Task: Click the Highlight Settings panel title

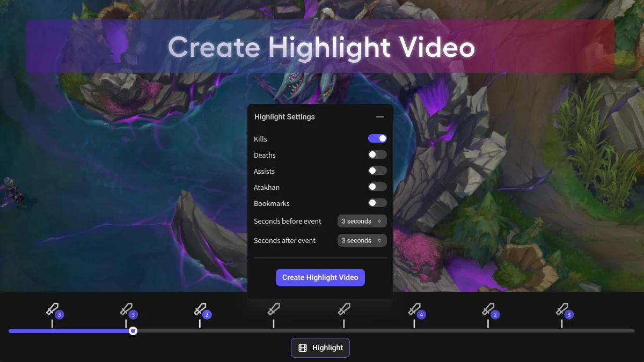Action: click(x=284, y=117)
